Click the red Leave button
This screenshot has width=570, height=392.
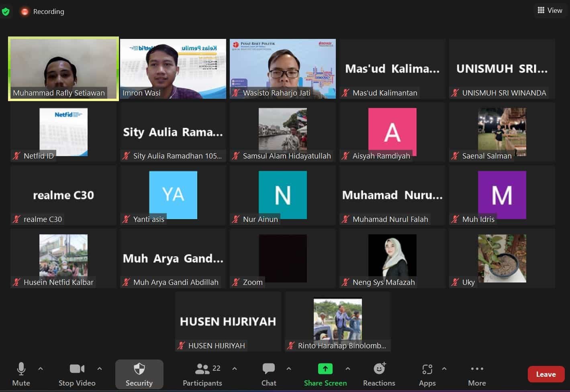coord(545,374)
